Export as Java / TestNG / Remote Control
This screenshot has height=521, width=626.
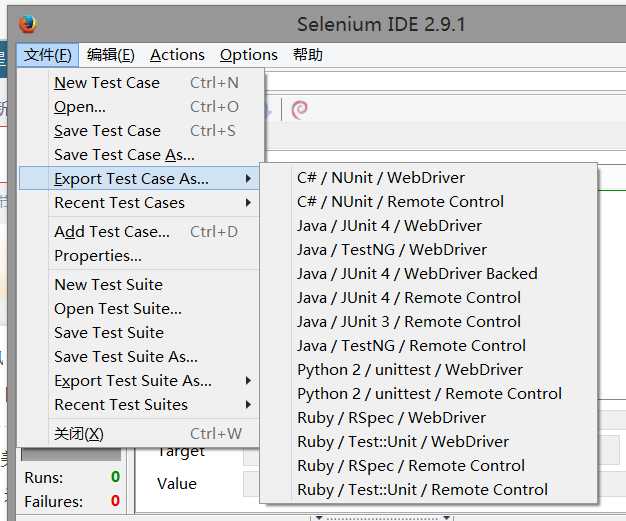pos(429,345)
